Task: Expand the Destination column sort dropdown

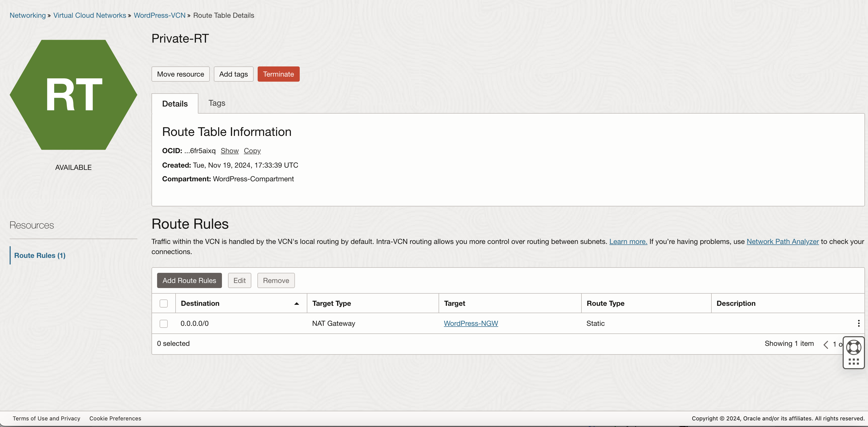Action: (297, 304)
